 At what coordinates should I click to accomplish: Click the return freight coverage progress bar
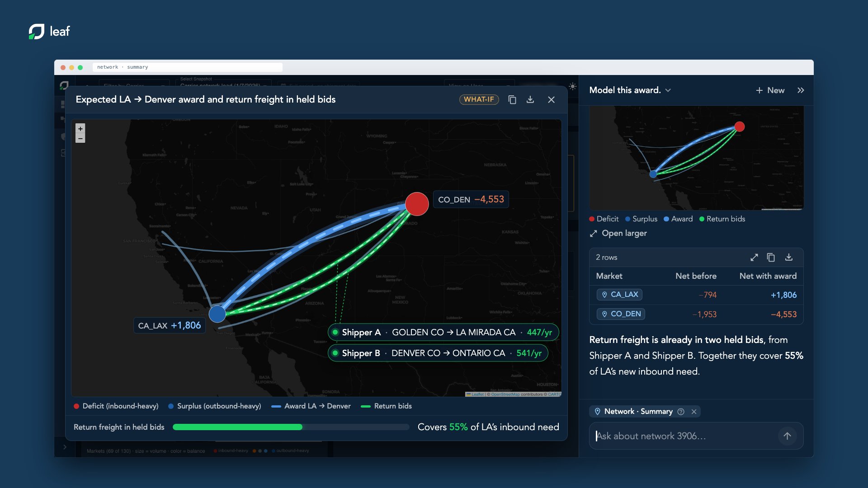(291, 427)
